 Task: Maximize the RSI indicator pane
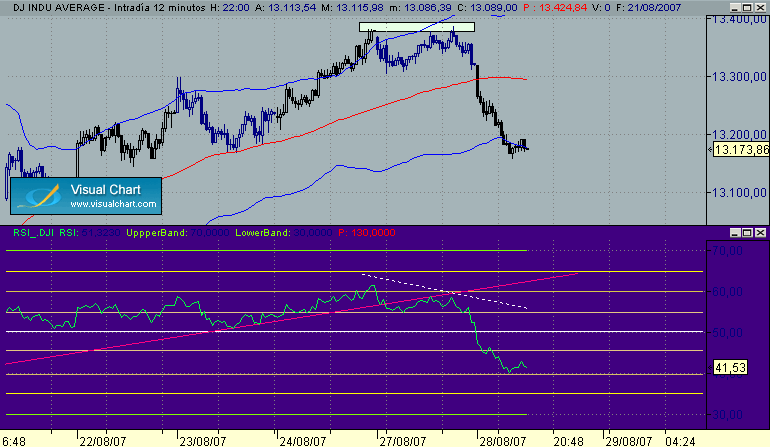click(747, 232)
